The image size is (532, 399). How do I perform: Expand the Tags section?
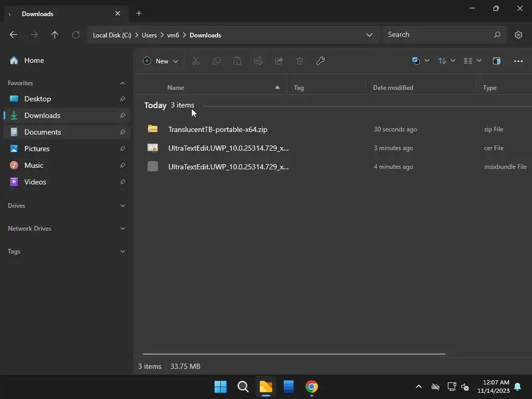point(123,251)
